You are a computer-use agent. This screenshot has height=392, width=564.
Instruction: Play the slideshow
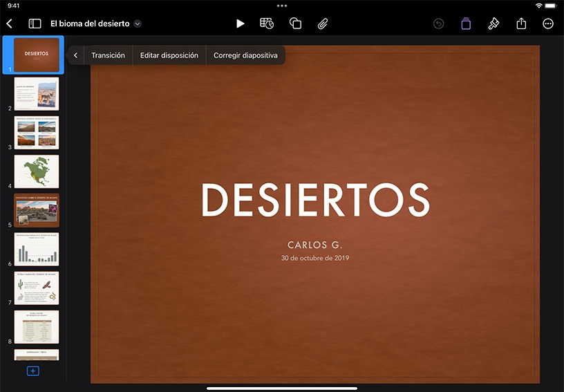click(x=241, y=24)
